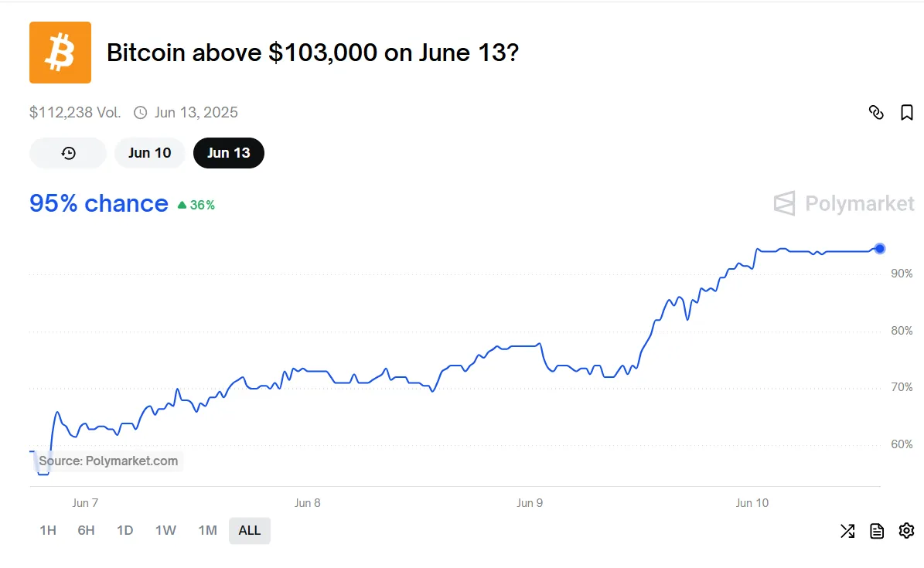The image size is (924, 568).
Task: Click the Source: Polymarket.com label
Action: 108,461
